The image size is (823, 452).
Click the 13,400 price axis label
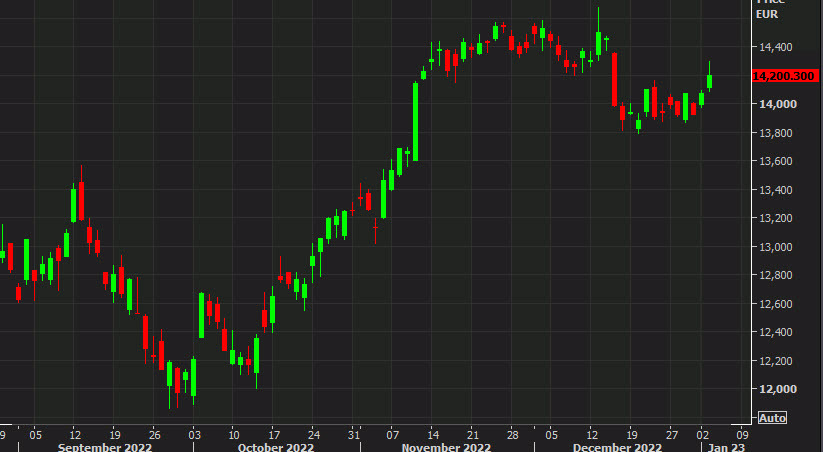775,190
